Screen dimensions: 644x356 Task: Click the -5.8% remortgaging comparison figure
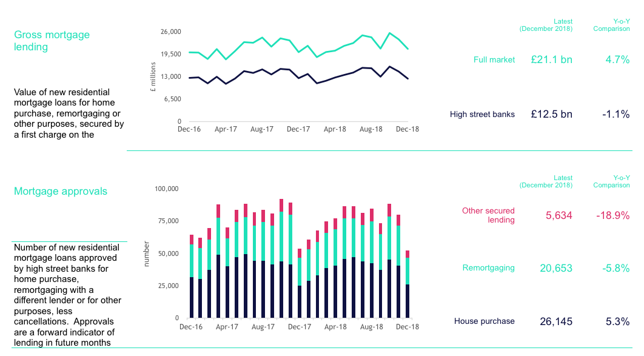click(x=615, y=267)
